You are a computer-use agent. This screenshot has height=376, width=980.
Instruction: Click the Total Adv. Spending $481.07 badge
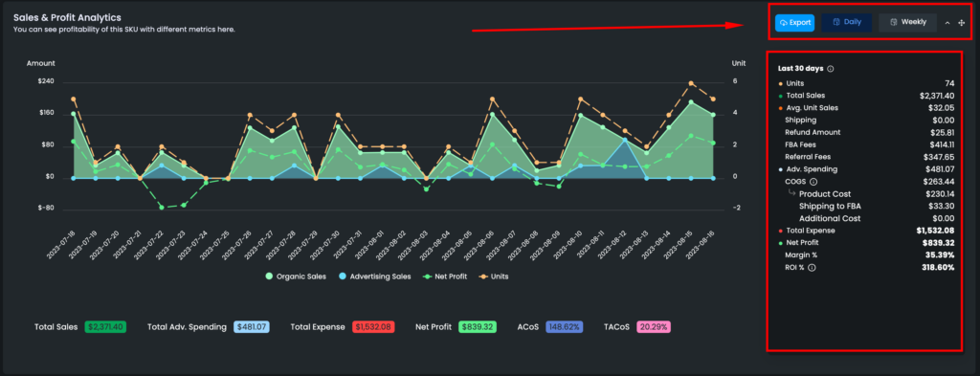point(252,326)
